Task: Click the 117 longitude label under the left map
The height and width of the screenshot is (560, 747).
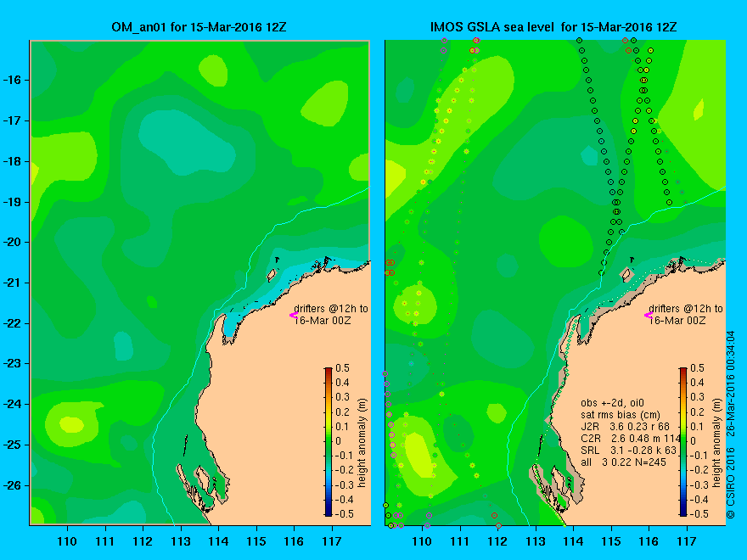Action: (x=332, y=541)
